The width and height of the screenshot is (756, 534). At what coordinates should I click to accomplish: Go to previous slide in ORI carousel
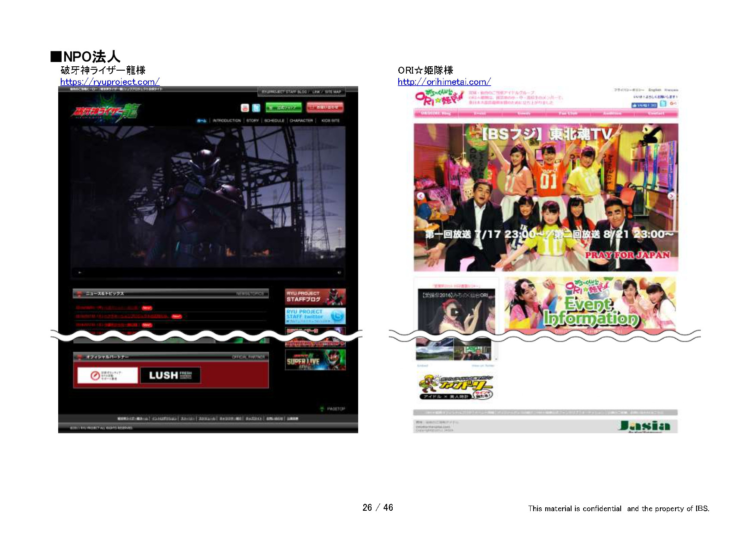(x=421, y=196)
